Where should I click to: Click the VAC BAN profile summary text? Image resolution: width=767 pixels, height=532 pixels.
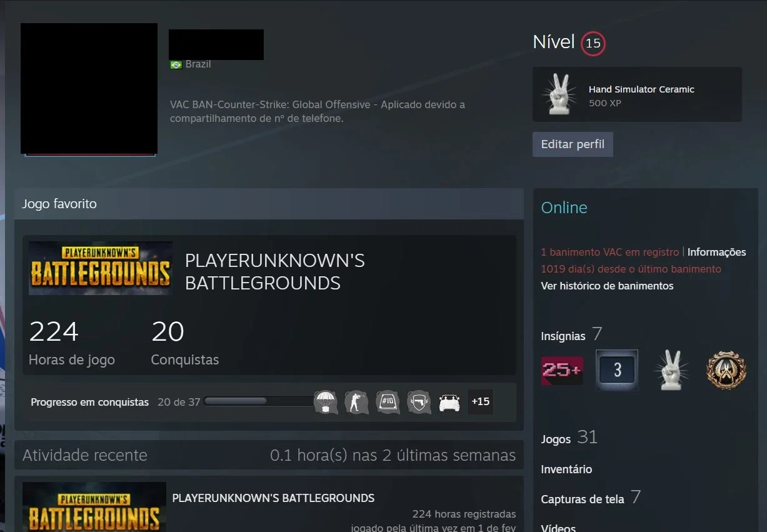tap(318, 111)
